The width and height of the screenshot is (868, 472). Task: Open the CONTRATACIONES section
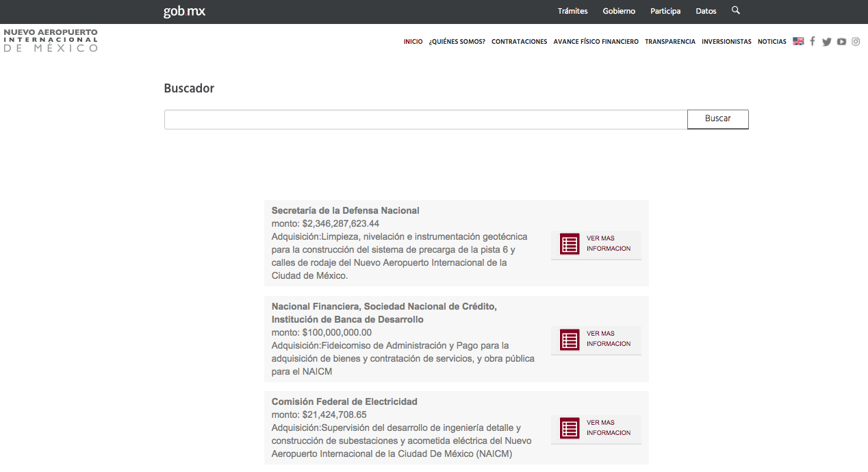(520, 42)
